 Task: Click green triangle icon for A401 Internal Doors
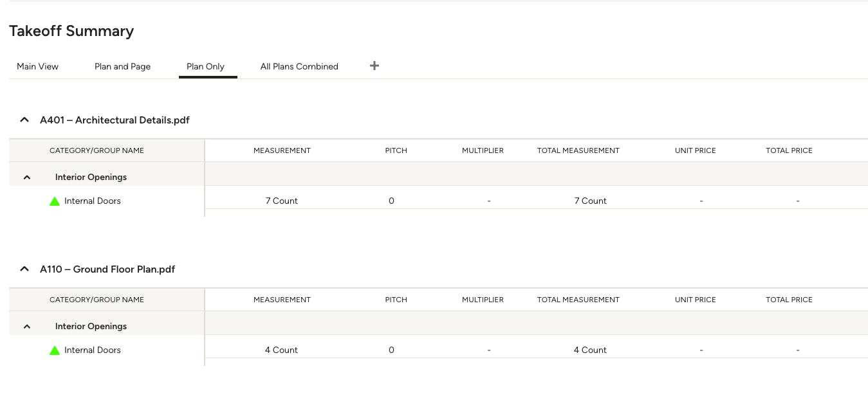(55, 201)
